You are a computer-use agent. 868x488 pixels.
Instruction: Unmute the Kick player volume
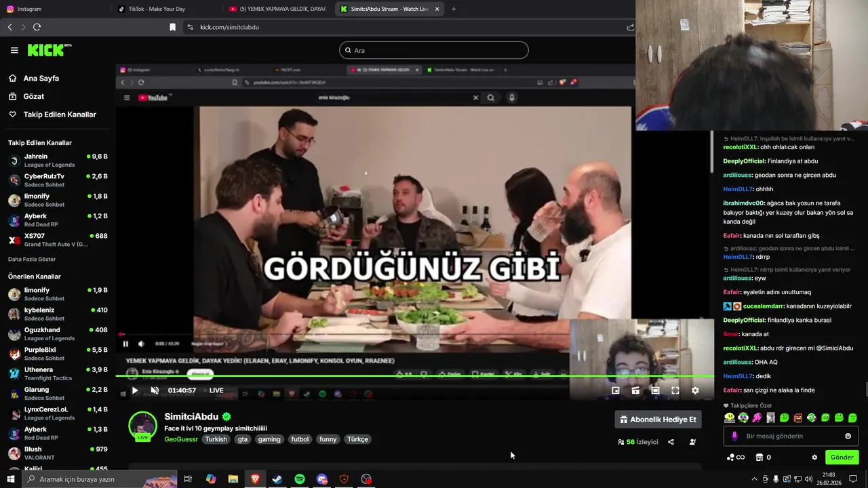155,390
